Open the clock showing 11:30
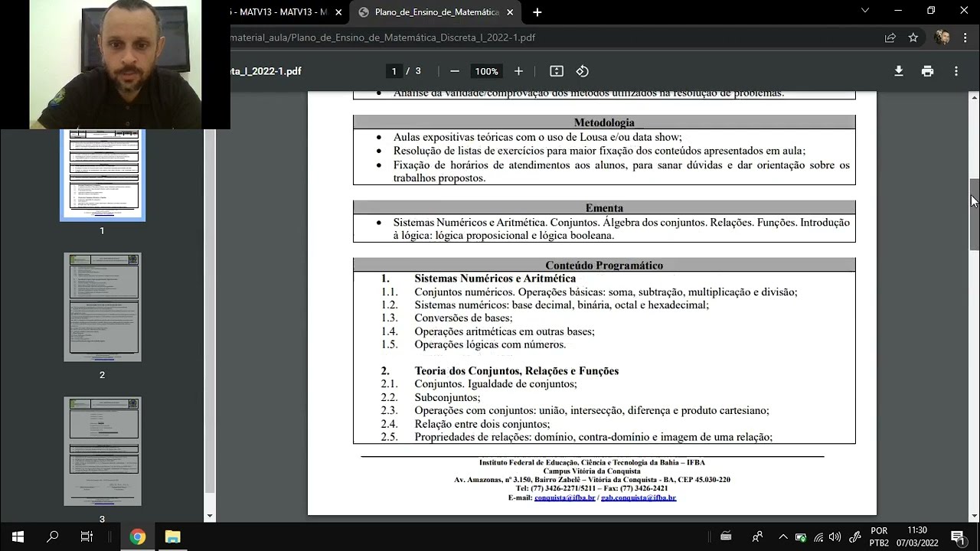Viewport: 980px width, 551px height. [917, 536]
